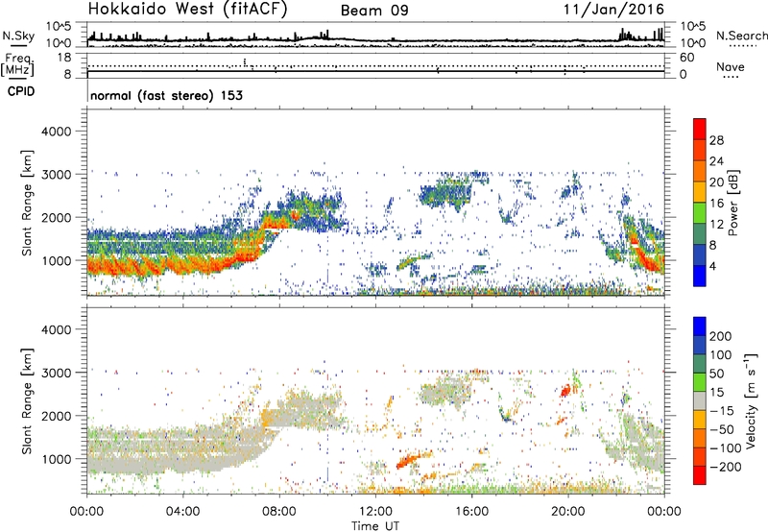Click the '08:00' time tick label
The image size is (768, 532).
(x=279, y=512)
